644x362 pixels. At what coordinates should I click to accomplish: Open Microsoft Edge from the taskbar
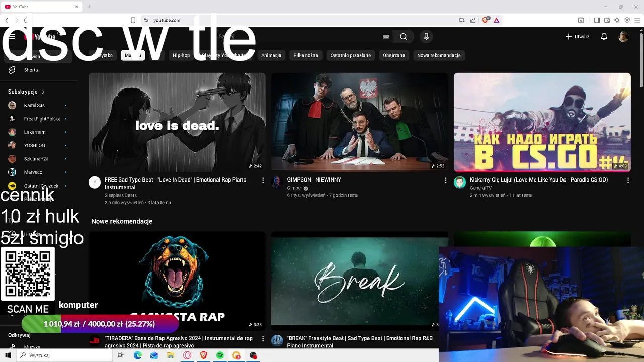click(137, 355)
